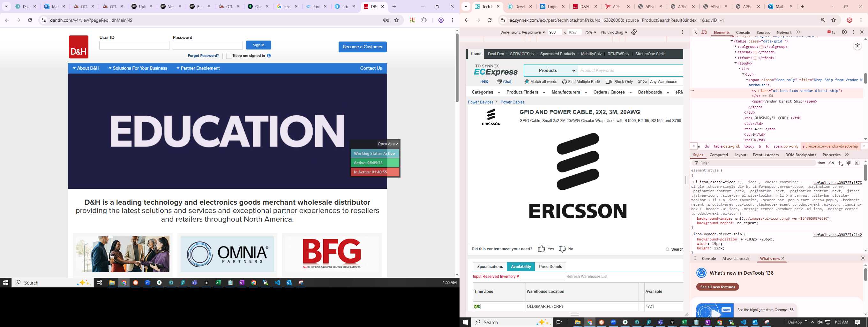Viewport: 868px width, 327px height.
Task: Toggle the device toolbar icon in DevTools
Action: pos(704,32)
